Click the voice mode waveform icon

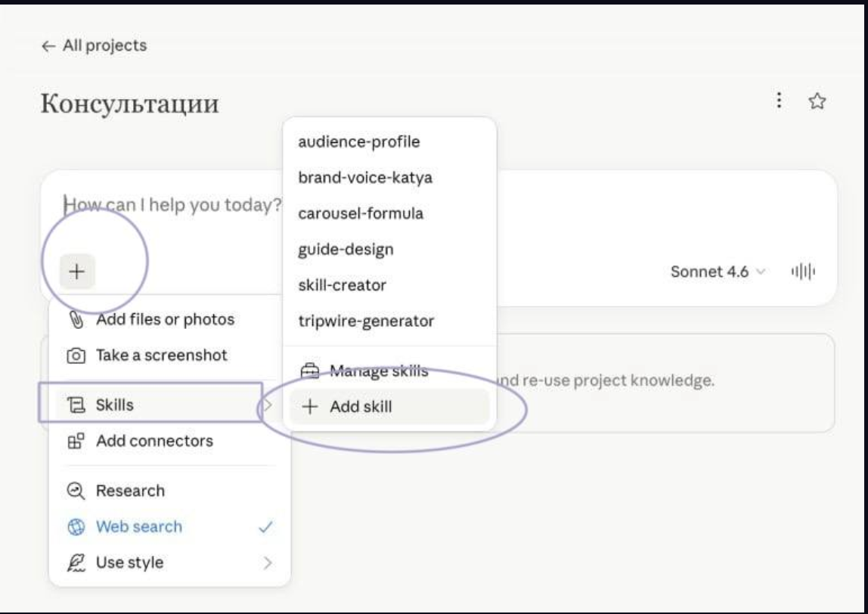[803, 271]
